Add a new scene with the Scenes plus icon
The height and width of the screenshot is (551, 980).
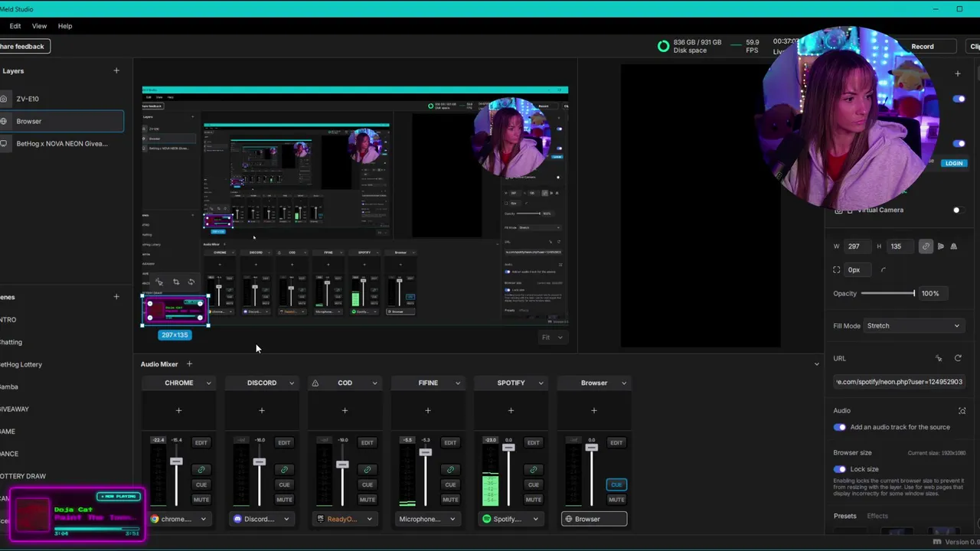[x=116, y=297]
